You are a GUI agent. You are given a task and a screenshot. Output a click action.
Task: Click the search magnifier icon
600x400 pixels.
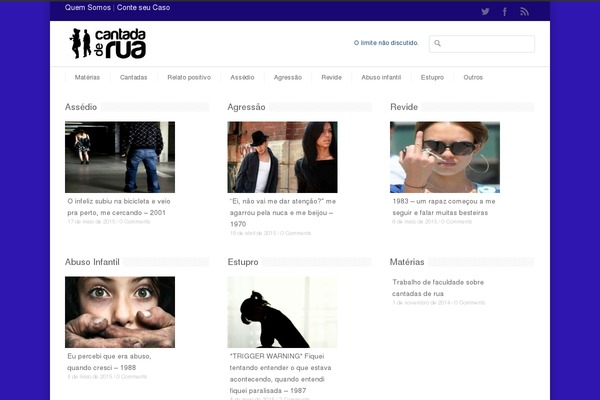[x=437, y=43]
